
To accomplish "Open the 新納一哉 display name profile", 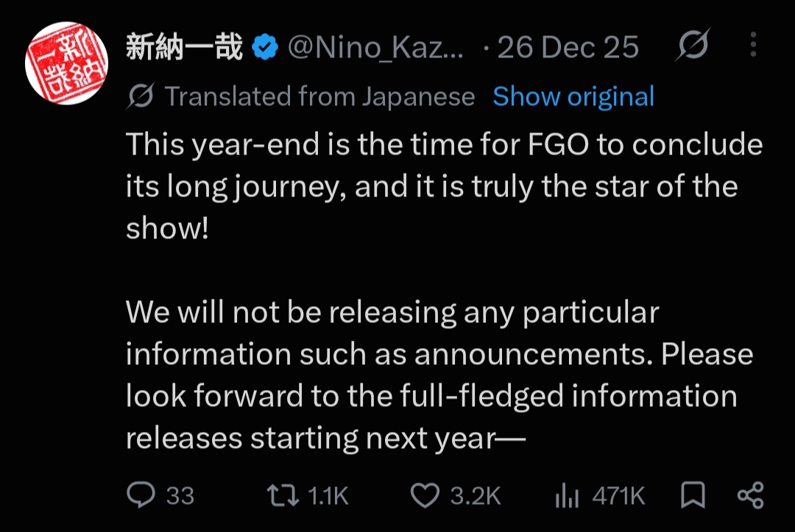I will click(x=185, y=47).
